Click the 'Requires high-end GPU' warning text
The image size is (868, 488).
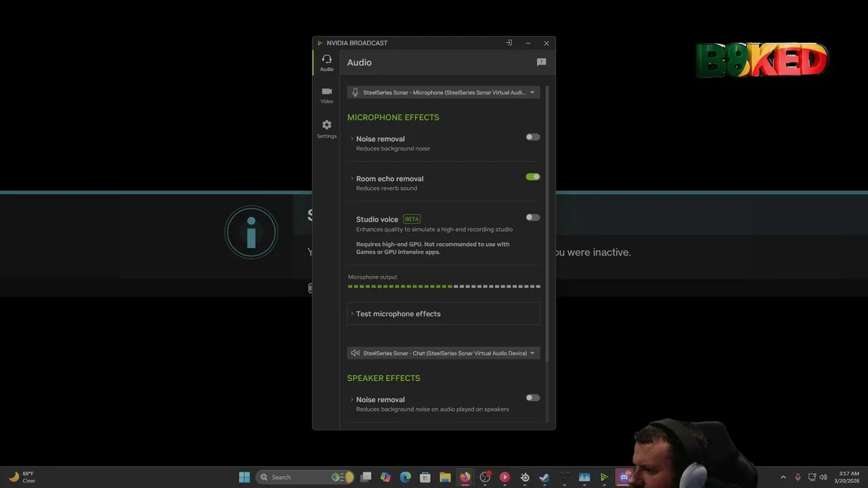point(433,248)
